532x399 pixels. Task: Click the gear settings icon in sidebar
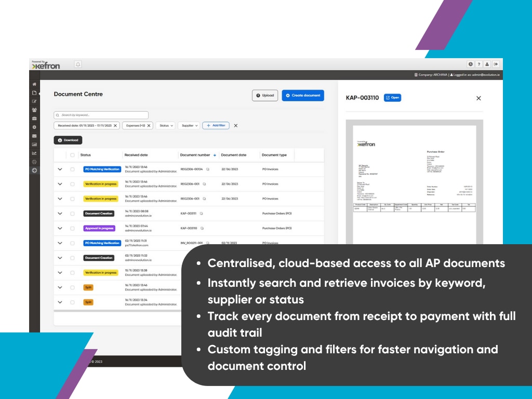pyautogui.click(x=34, y=127)
